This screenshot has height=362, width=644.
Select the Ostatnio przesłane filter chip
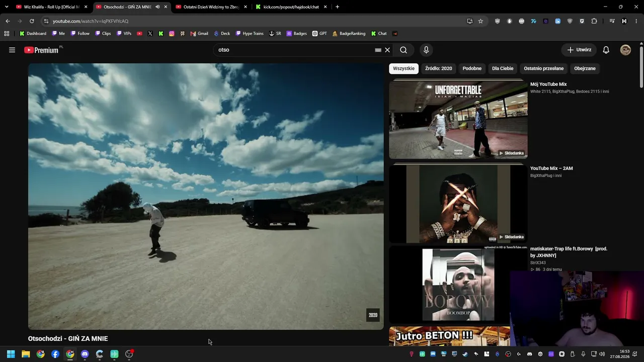[544, 68]
